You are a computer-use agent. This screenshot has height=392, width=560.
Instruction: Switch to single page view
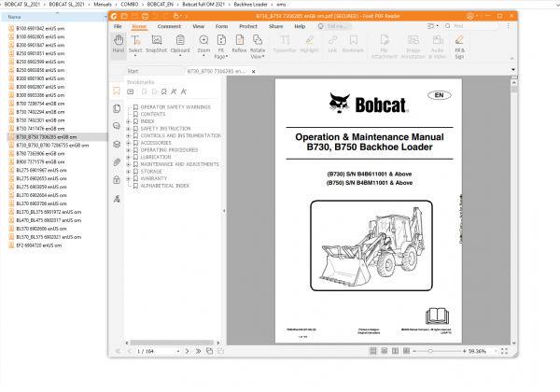[372, 351]
